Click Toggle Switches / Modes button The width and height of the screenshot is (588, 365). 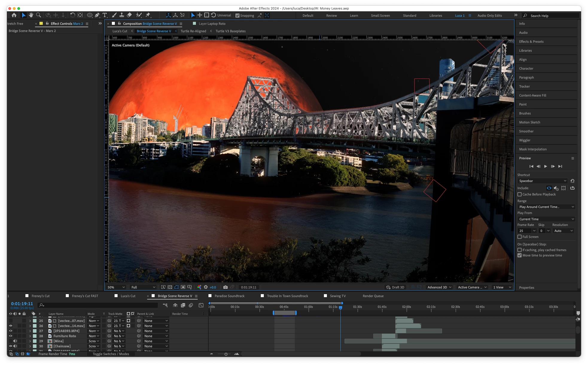coord(111,354)
